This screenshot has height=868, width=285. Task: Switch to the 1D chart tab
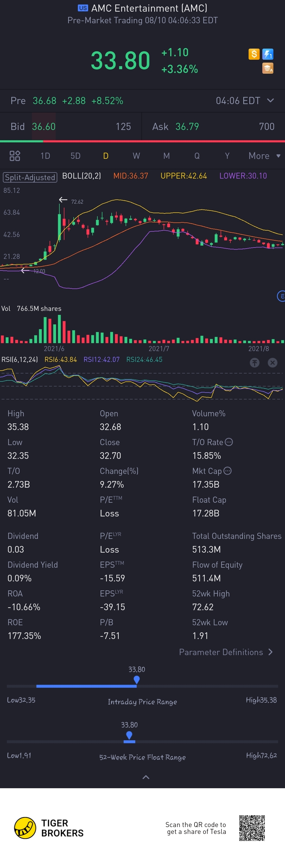(45, 156)
